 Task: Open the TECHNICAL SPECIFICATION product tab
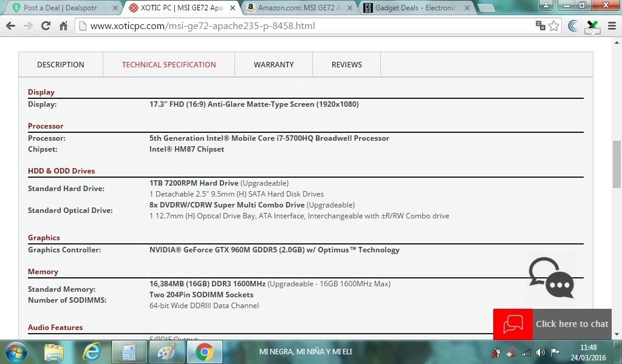pos(169,64)
